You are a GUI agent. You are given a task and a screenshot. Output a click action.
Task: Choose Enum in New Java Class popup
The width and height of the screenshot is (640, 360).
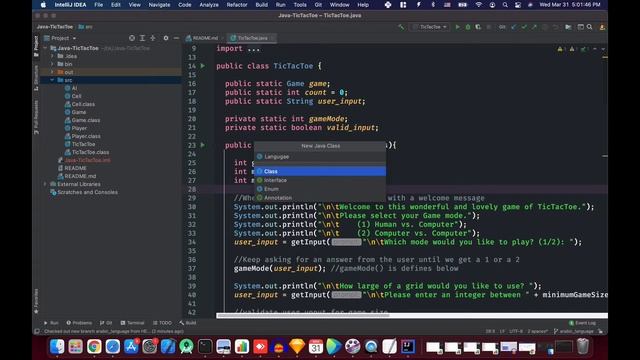click(x=320, y=189)
